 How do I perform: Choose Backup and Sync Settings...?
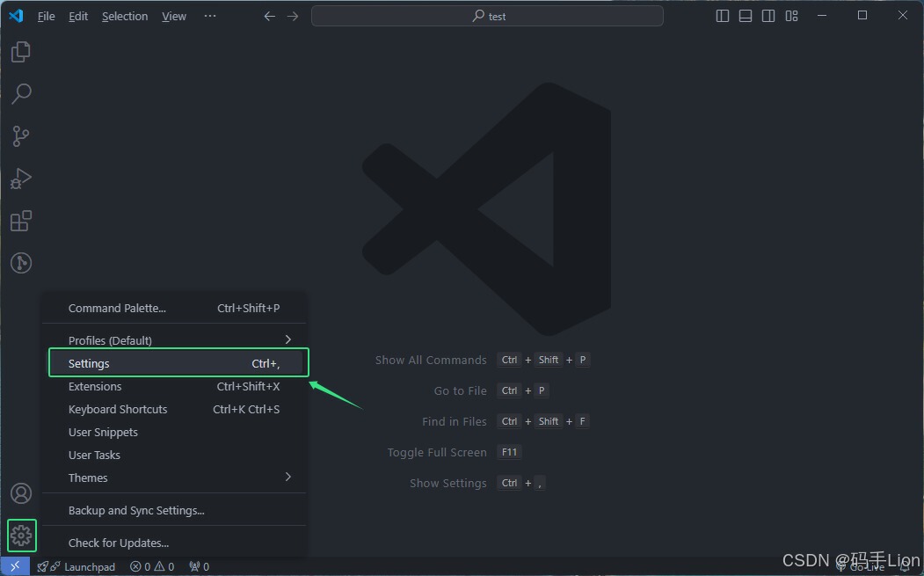pyautogui.click(x=174, y=511)
